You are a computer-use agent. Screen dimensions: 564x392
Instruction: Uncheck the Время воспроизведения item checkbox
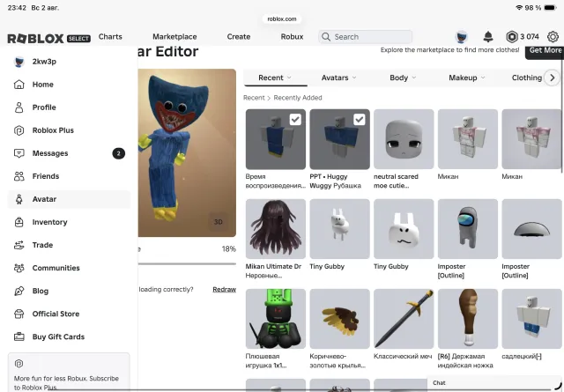click(x=295, y=120)
